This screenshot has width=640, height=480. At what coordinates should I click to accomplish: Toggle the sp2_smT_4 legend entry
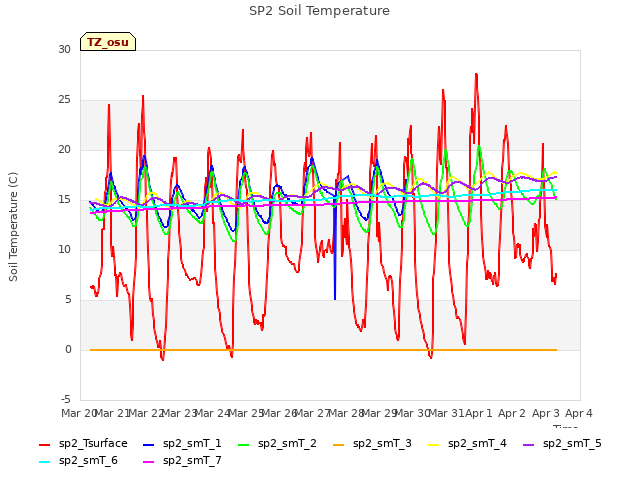click(467, 444)
